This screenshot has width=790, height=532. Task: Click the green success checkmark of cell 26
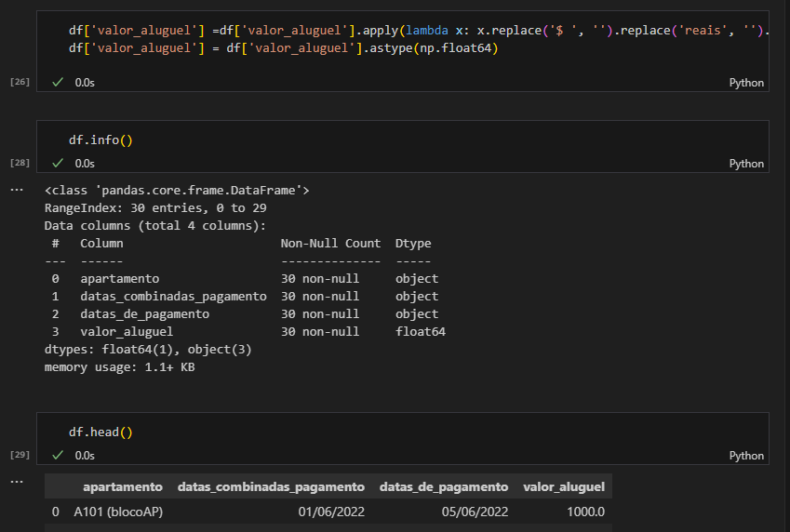click(x=58, y=82)
